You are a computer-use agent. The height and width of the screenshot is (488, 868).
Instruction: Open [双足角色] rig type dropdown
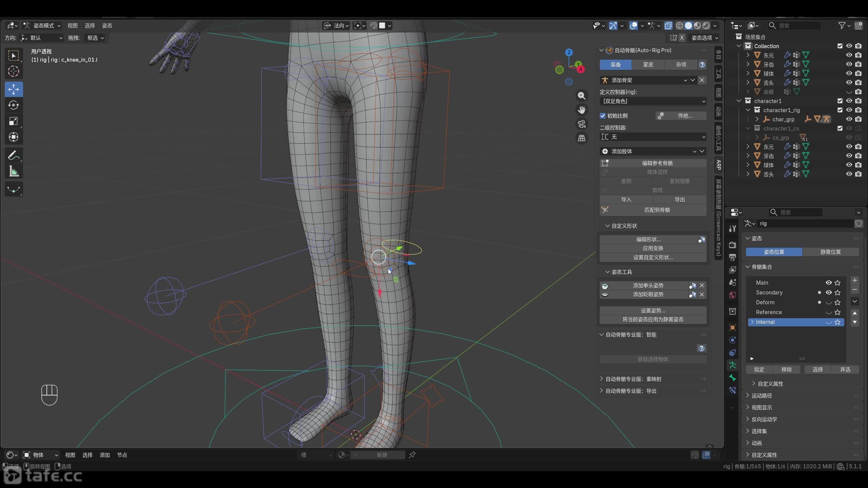coord(653,101)
